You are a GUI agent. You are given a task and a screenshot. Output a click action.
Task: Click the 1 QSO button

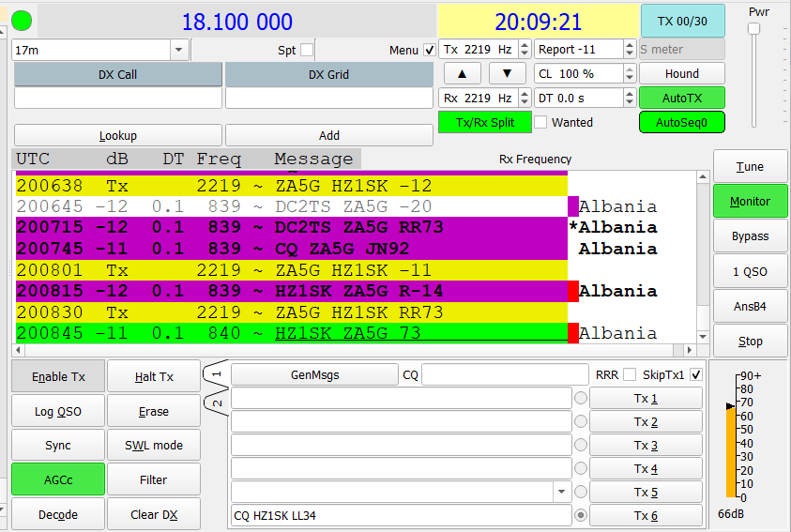pyautogui.click(x=750, y=271)
